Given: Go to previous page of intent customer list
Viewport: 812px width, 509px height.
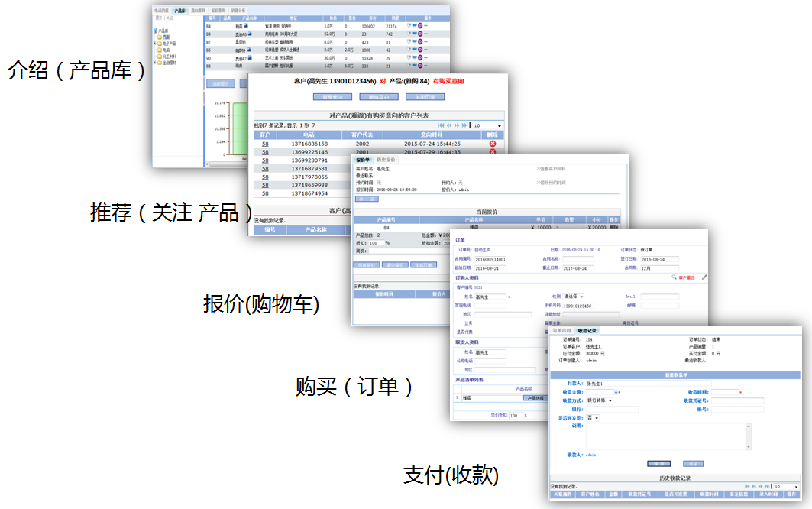Looking at the screenshot, I should (x=449, y=125).
